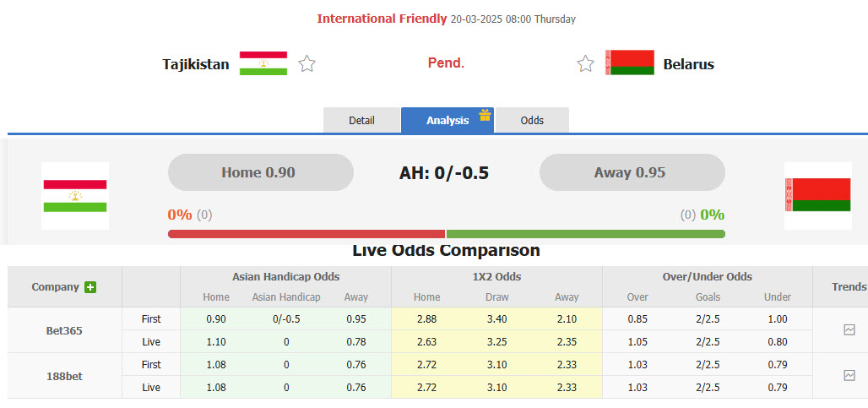Click the green away vote bar

(585, 234)
